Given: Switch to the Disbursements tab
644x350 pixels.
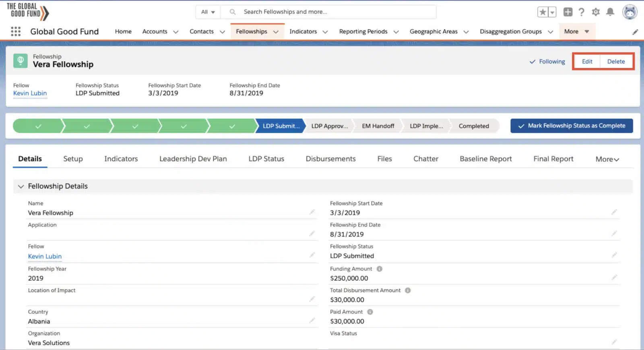Looking at the screenshot, I should click(x=330, y=159).
